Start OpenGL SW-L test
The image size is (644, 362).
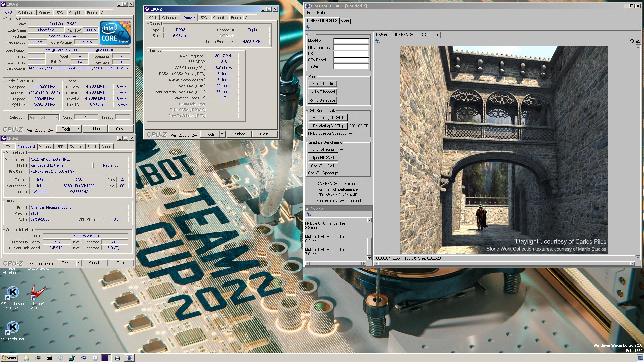click(x=323, y=158)
